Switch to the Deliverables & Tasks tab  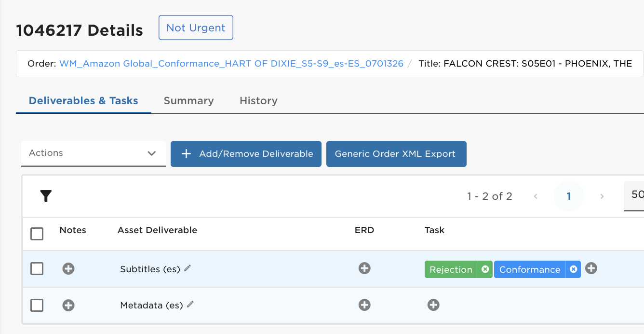point(83,100)
